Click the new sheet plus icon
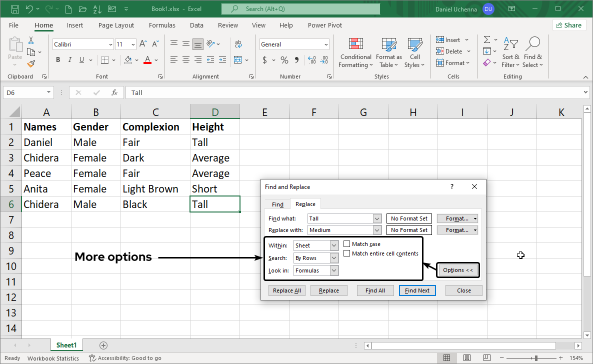The image size is (593, 364). pyautogui.click(x=103, y=345)
